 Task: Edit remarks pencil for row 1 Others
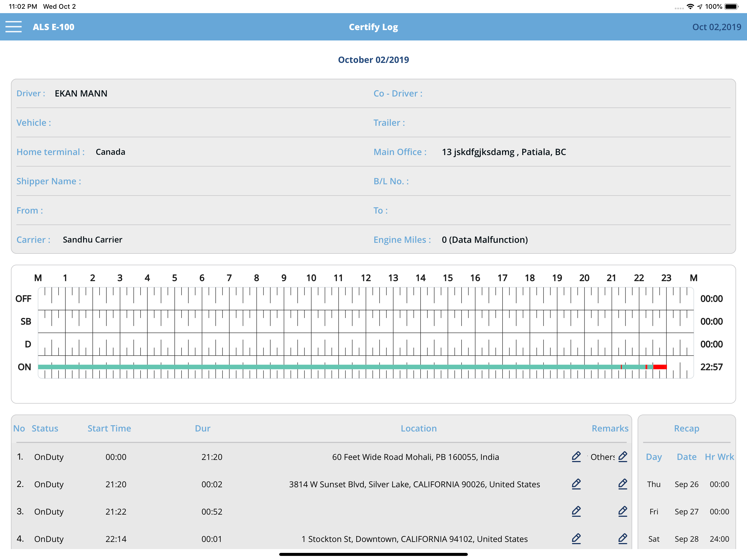point(623,457)
